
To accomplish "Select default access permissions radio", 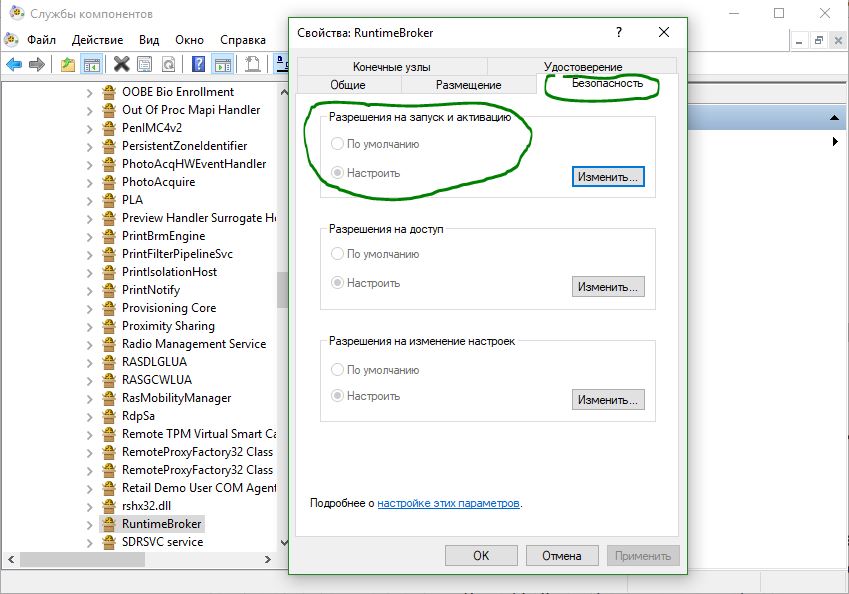I will click(x=337, y=253).
